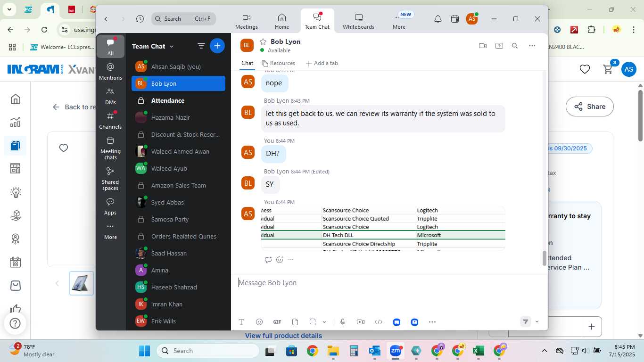
Task: Click the Zoom search box
Action: pos(183,19)
